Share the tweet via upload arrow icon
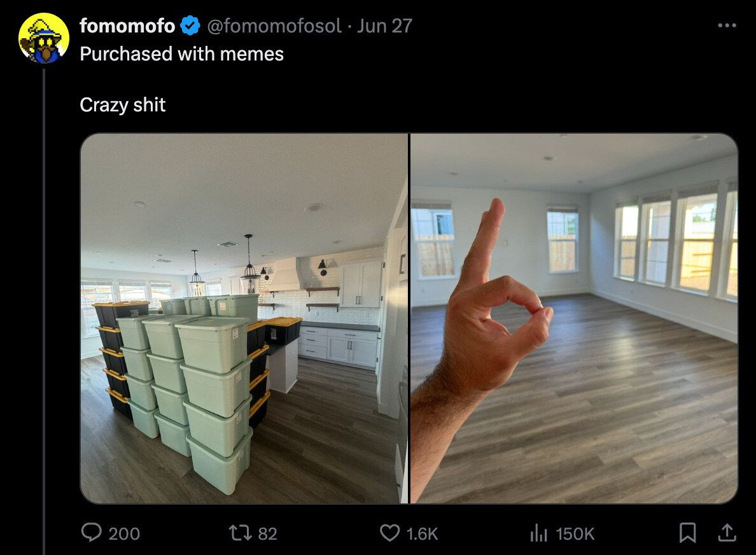 tap(727, 533)
